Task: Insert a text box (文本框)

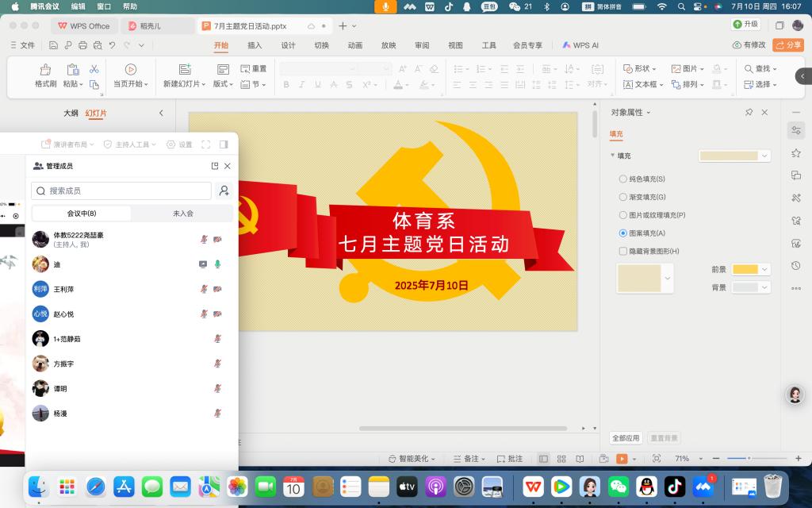Action: 641,84
